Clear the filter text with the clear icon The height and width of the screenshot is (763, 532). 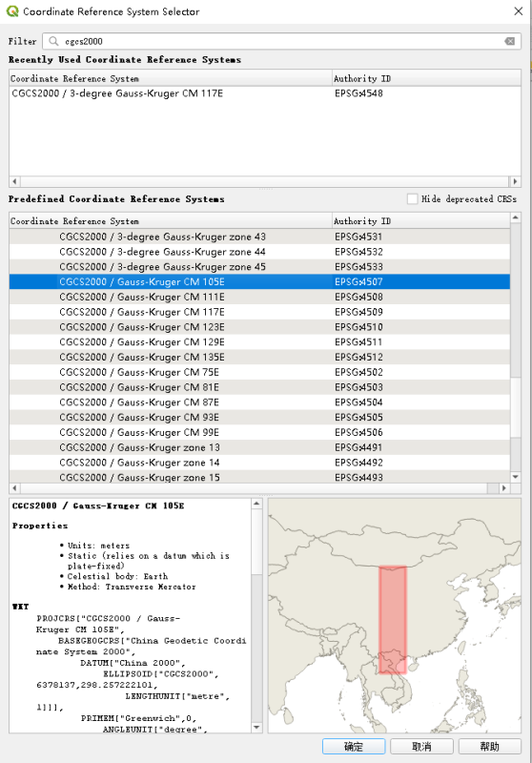[x=510, y=41]
